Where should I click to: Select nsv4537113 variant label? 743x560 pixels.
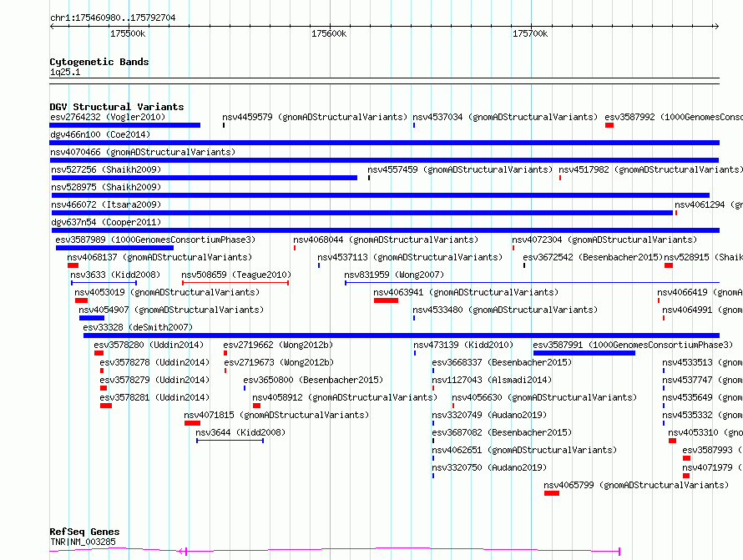[410, 257]
